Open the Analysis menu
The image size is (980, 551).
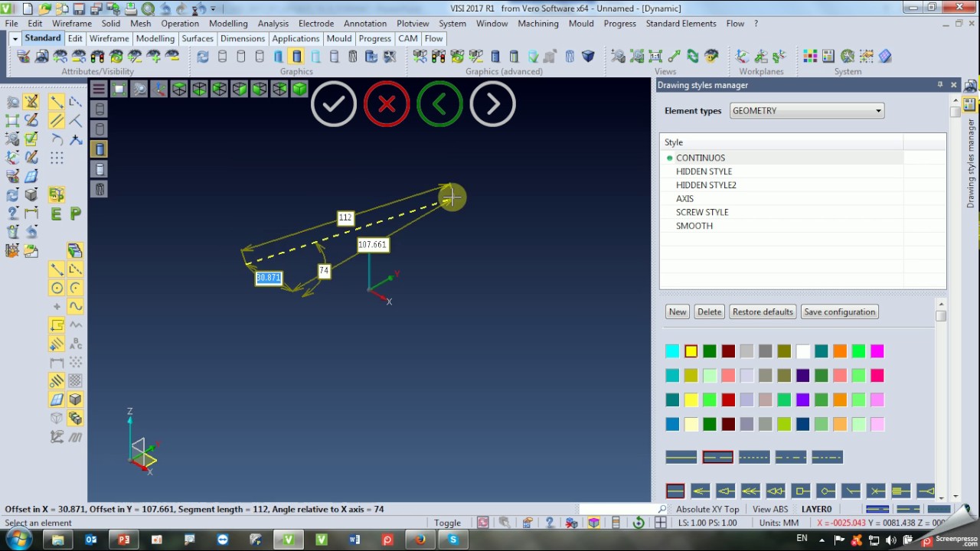273,24
